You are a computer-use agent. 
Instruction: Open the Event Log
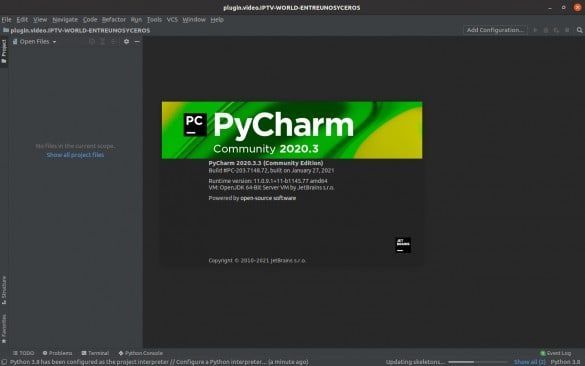[556, 353]
